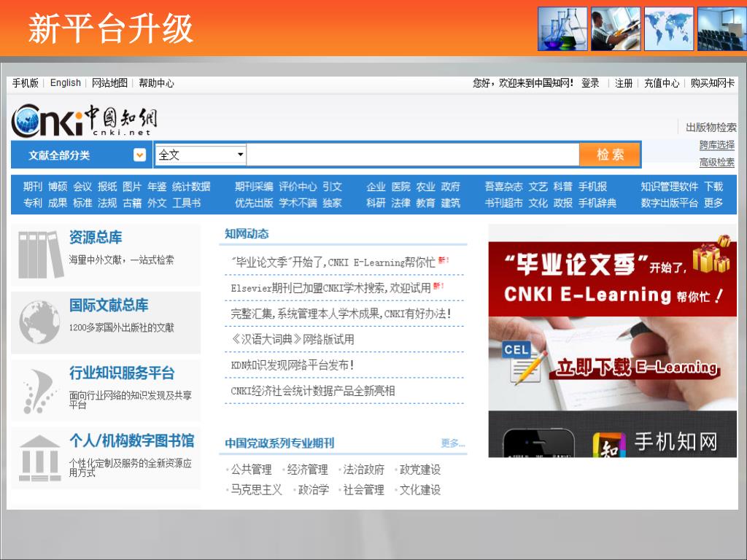Open 帮助中心 help center
Screen dimensions: 747x560
point(156,83)
